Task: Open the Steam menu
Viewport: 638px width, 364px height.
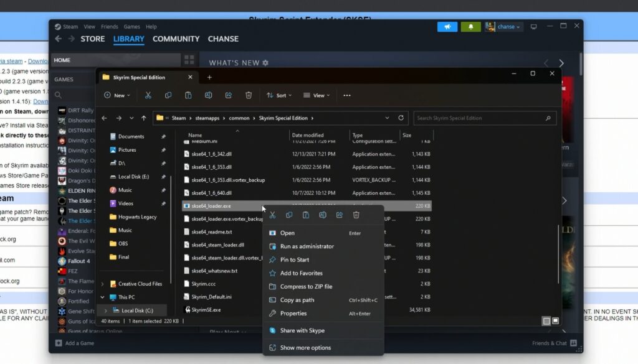Action: click(x=70, y=27)
